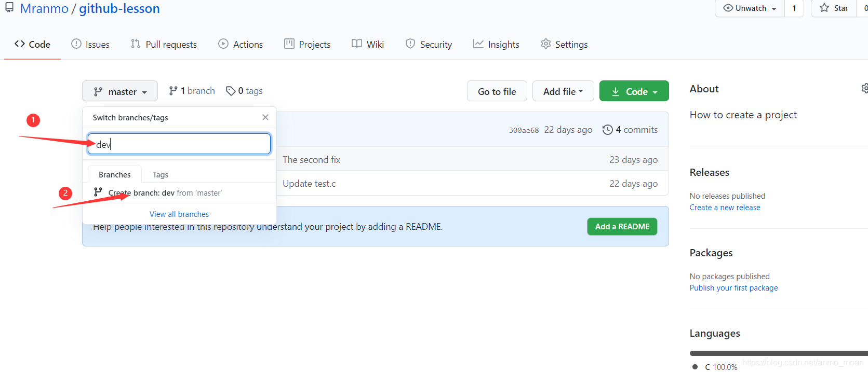Open 'The second fix' commit message
Viewport: 868px width, 372px height.
(312, 160)
